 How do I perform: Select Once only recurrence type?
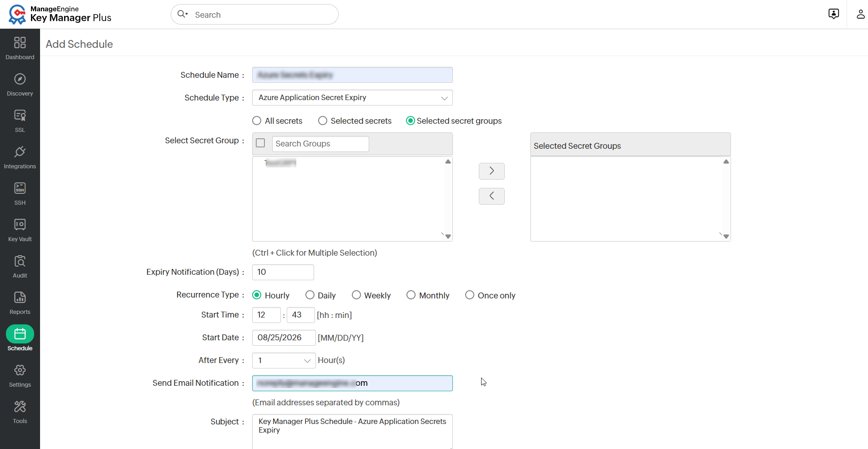point(470,295)
